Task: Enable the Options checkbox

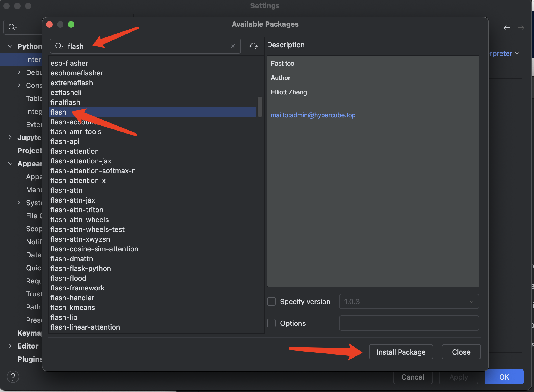Action: [271, 323]
